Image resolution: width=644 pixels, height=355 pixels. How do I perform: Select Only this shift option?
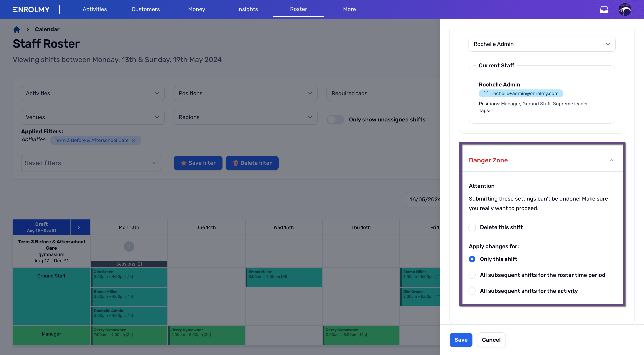coord(472,259)
